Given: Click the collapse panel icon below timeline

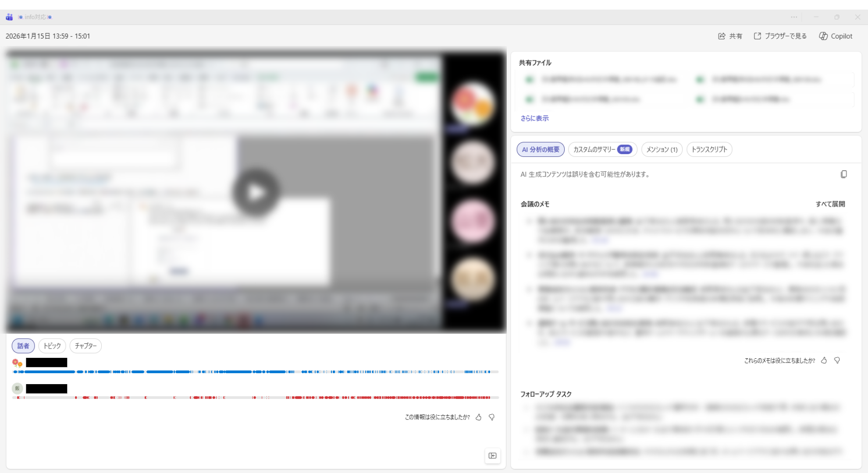Looking at the screenshot, I should point(492,456).
